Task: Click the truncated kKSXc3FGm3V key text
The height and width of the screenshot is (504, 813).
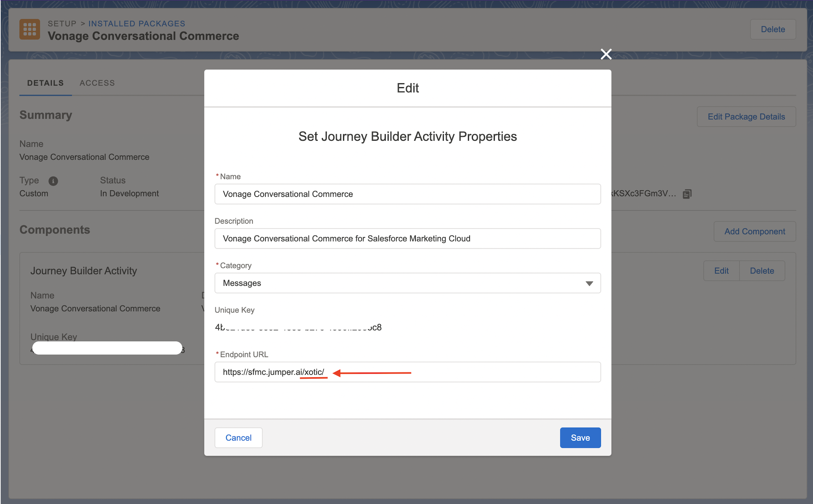Action: (643, 194)
